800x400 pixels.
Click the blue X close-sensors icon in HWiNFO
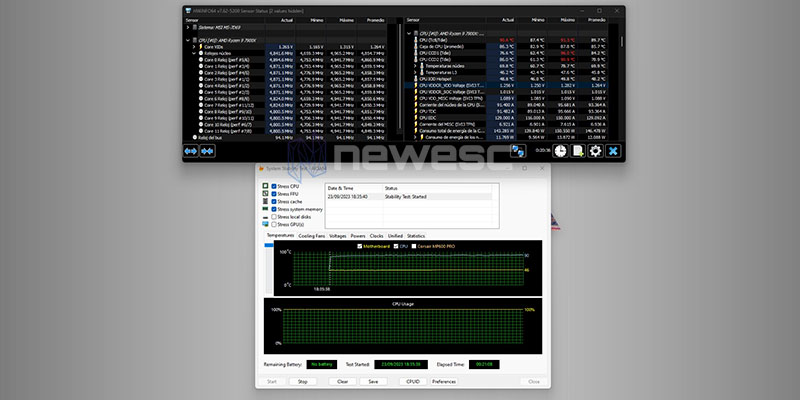point(613,151)
